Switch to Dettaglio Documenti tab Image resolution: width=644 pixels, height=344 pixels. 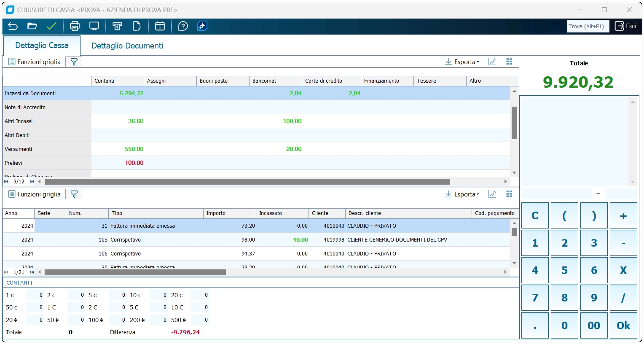(x=127, y=46)
